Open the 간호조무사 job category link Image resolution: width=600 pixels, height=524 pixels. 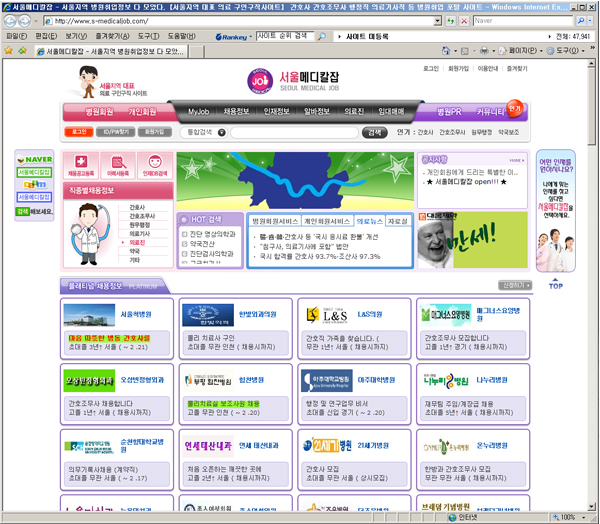[142, 216]
